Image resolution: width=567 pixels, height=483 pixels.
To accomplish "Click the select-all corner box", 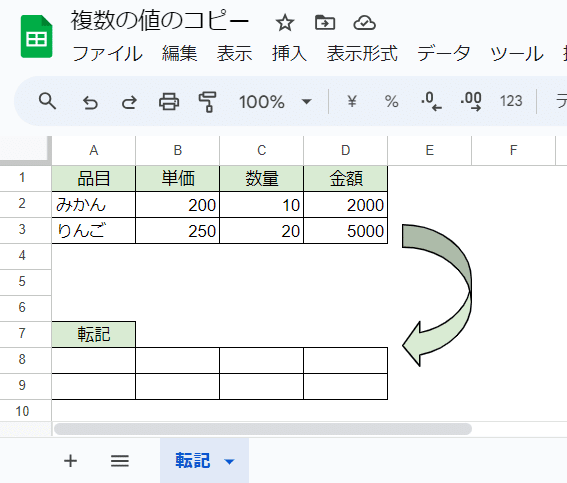I will point(25,150).
